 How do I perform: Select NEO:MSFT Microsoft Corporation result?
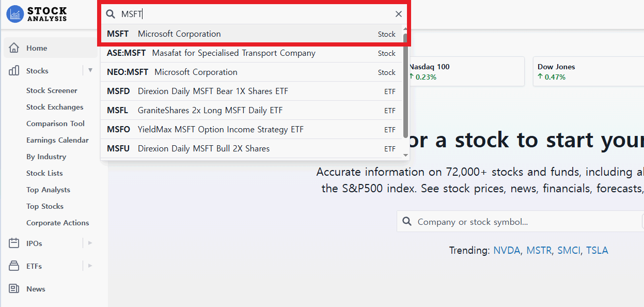pos(252,72)
